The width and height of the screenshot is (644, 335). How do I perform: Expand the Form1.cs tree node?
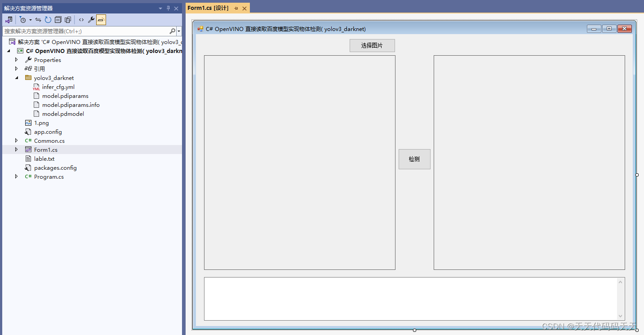click(x=17, y=150)
